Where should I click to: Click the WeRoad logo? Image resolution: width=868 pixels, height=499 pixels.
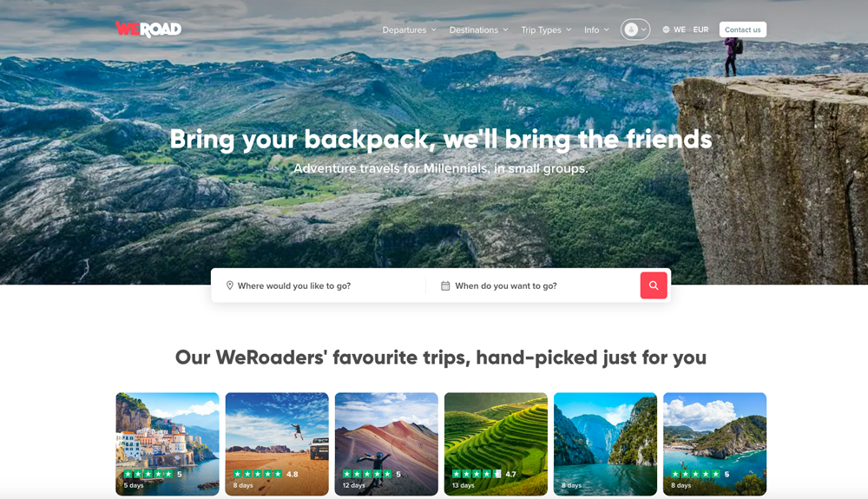tap(148, 29)
